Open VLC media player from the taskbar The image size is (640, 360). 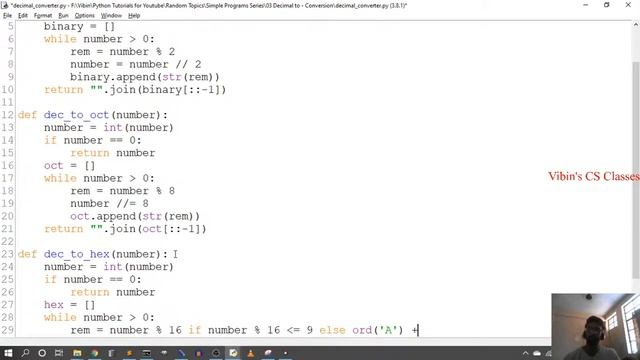251,353
